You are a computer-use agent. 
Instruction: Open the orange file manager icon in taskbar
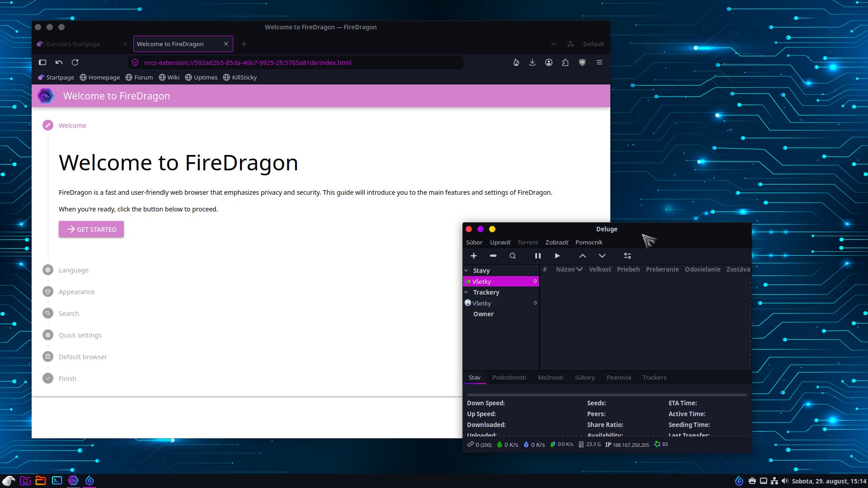pyautogui.click(x=41, y=480)
